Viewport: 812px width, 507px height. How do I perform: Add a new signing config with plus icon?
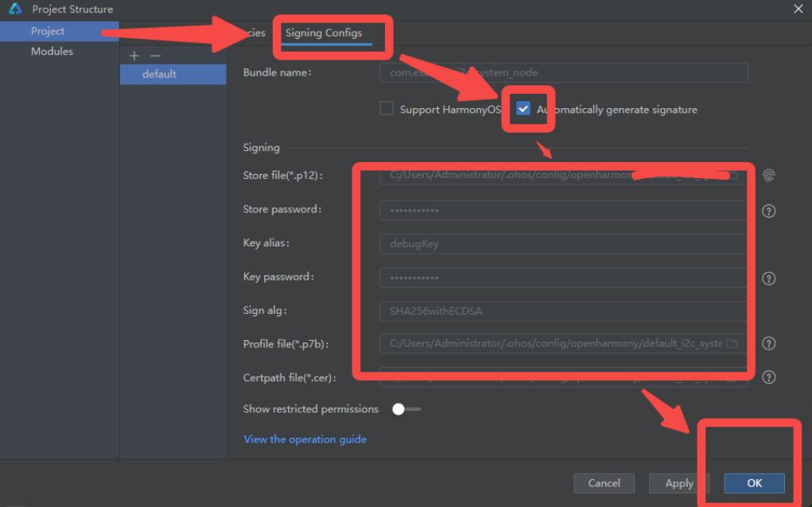pos(134,56)
